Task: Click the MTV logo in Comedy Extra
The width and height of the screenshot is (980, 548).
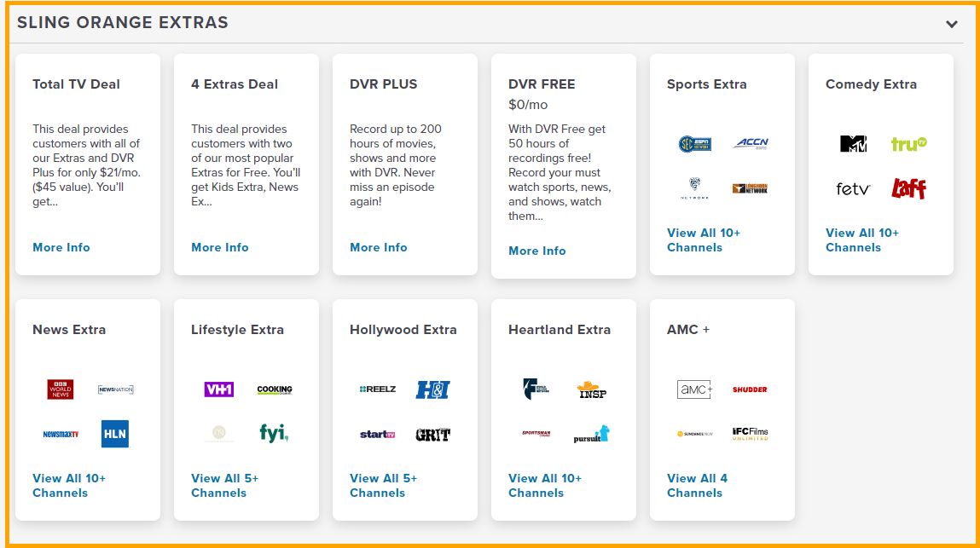Action: click(853, 144)
